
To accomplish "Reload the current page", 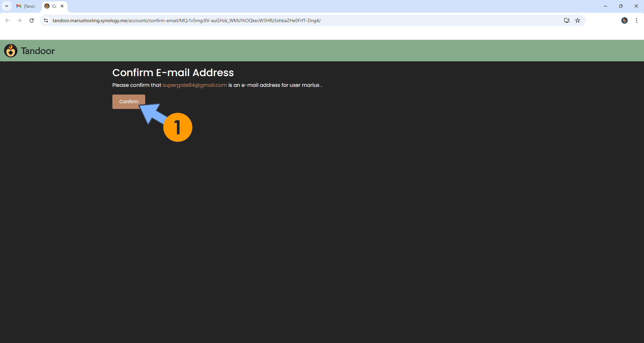I will tap(32, 20).
